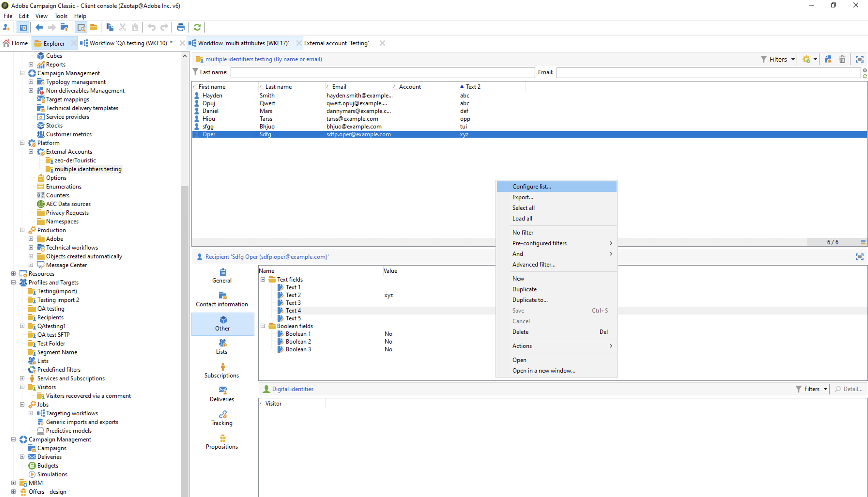
Task: Collapse the Text fields folder
Action: [x=263, y=280]
